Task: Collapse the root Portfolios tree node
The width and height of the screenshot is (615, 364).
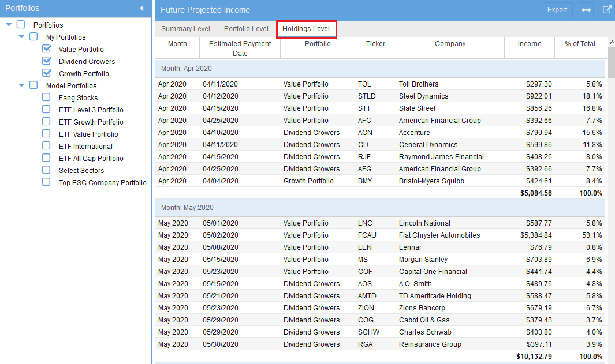Action: pos(9,25)
